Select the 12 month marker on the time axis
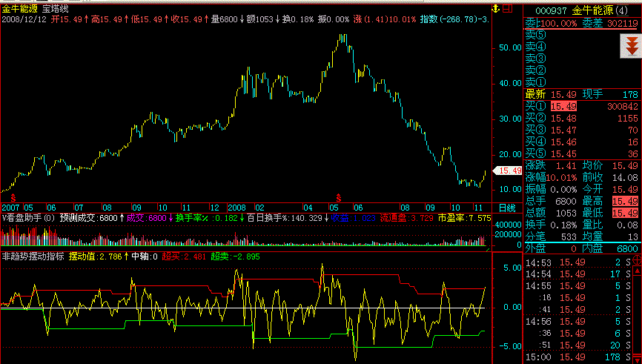The width and height of the screenshot is (642, 364). click(x=214, y=208)
